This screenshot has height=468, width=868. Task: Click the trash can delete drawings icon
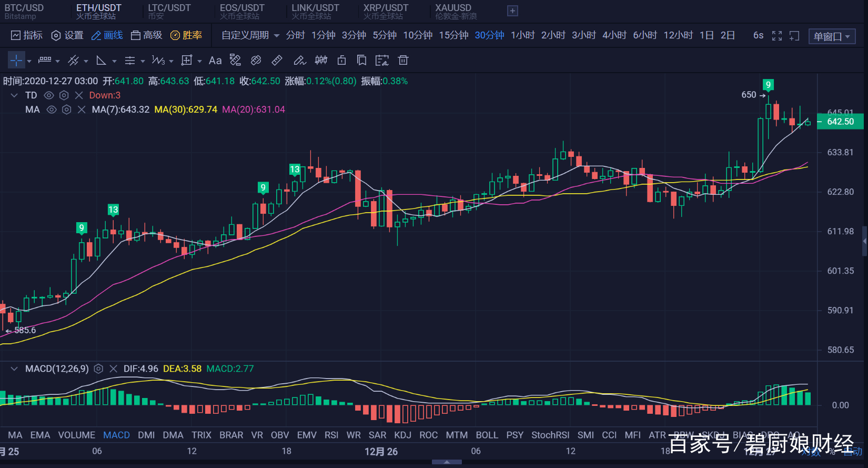point(403,61)
